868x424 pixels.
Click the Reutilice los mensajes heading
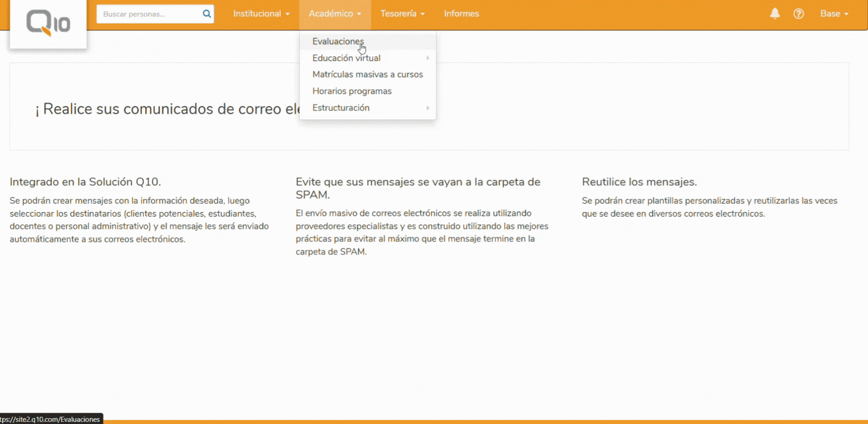(639, 182)
